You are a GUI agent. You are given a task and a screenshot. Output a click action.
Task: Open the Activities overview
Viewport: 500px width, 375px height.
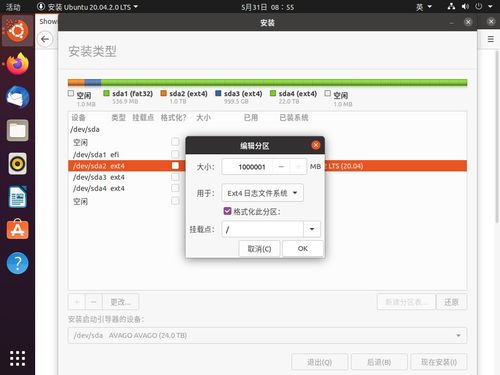click(13, 7)
